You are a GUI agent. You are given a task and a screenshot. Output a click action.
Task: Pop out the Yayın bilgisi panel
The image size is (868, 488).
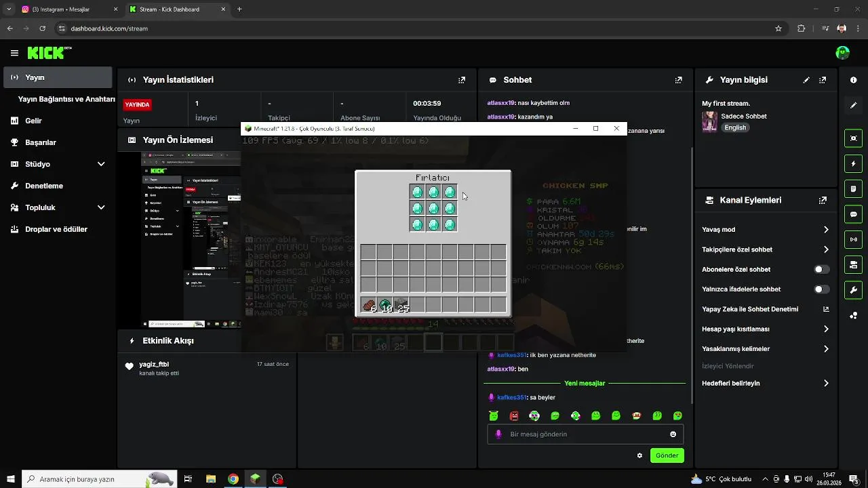(823, 80)
